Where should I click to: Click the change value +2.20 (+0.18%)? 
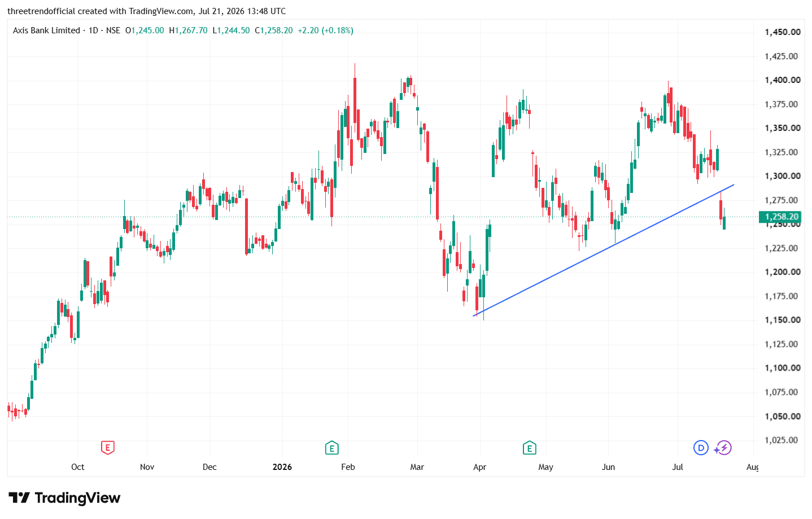point(325,30)
